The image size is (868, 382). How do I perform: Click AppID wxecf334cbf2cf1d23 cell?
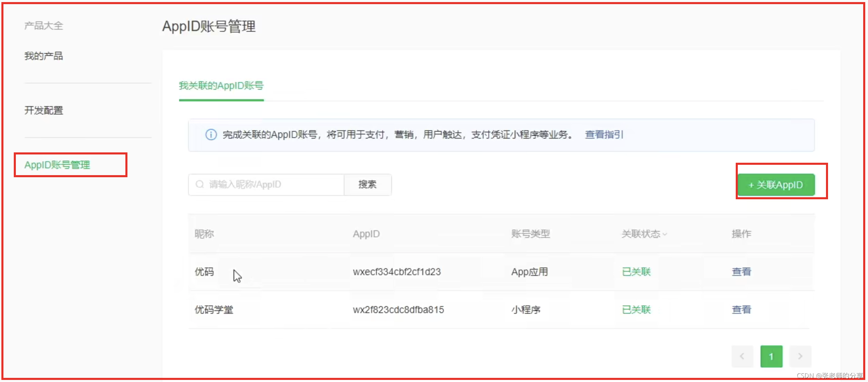pos(397,272)
